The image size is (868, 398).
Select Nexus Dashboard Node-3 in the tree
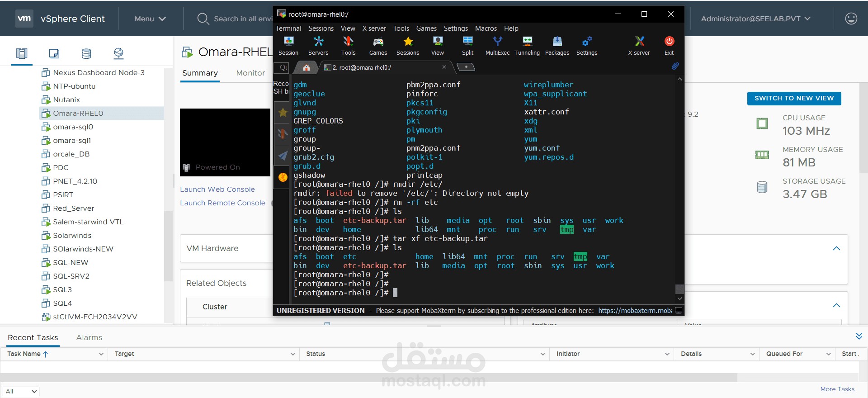tap(99, 72)
